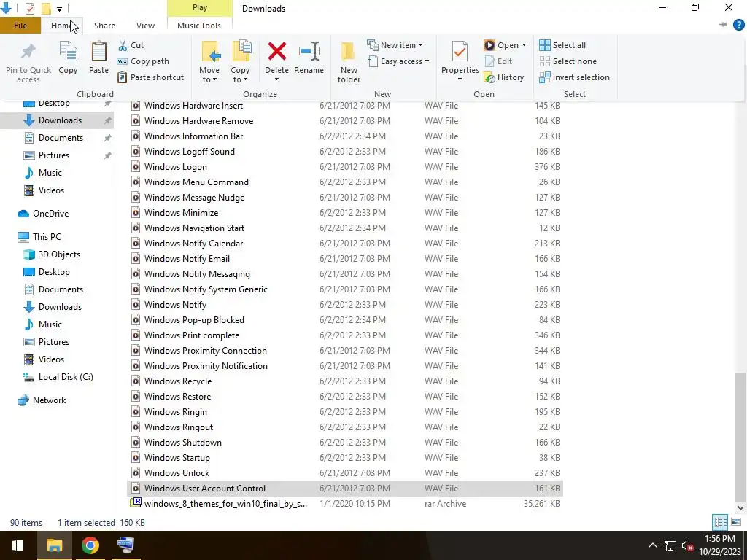Open the blue Help question mark
This screenshot has height=560, width=747.
tap(738, 26)
